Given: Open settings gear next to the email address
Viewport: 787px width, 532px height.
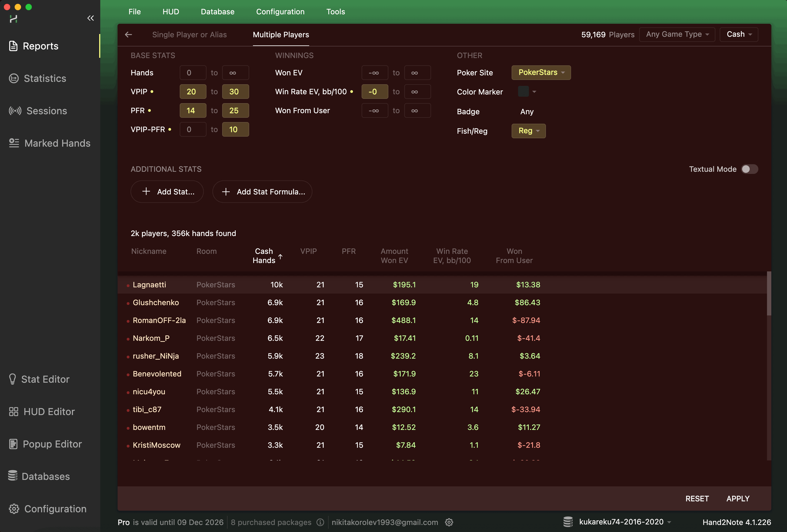Looking at the screenshot, I should [449, 522].
